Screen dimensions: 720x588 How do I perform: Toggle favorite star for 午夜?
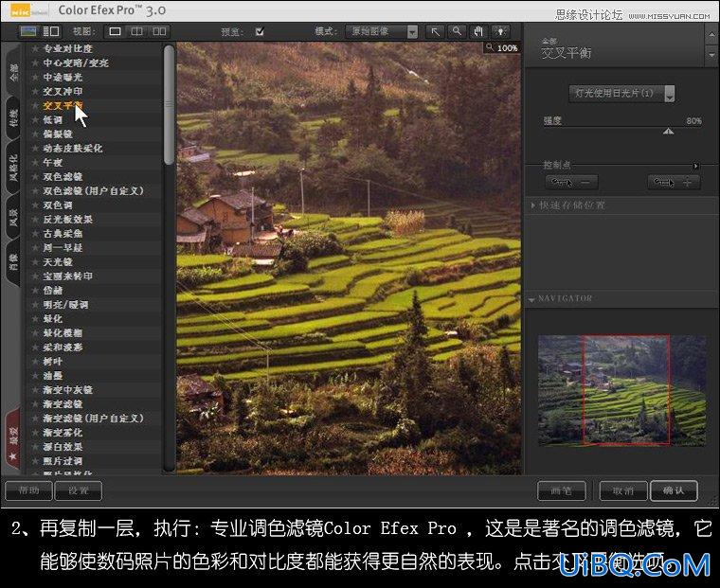pyautogui.click(x=35, y=163)
